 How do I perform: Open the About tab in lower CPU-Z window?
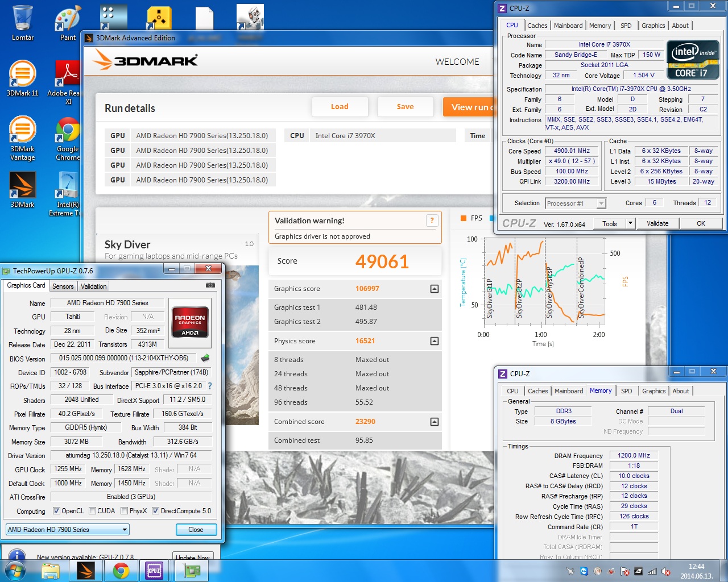coord(681,391)
